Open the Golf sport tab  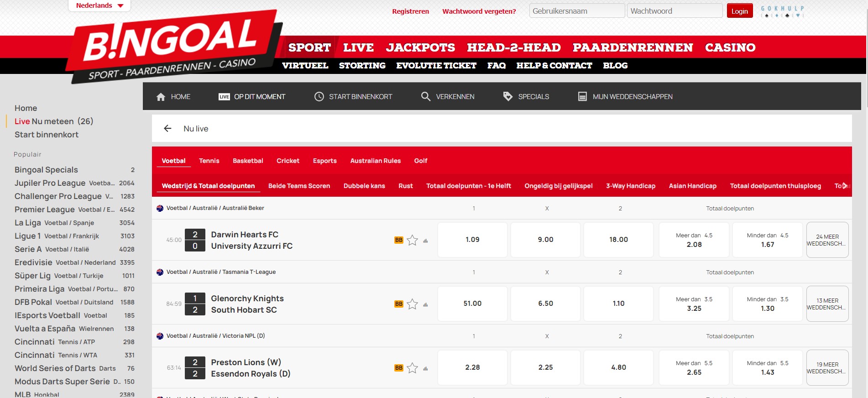[421, 161]
